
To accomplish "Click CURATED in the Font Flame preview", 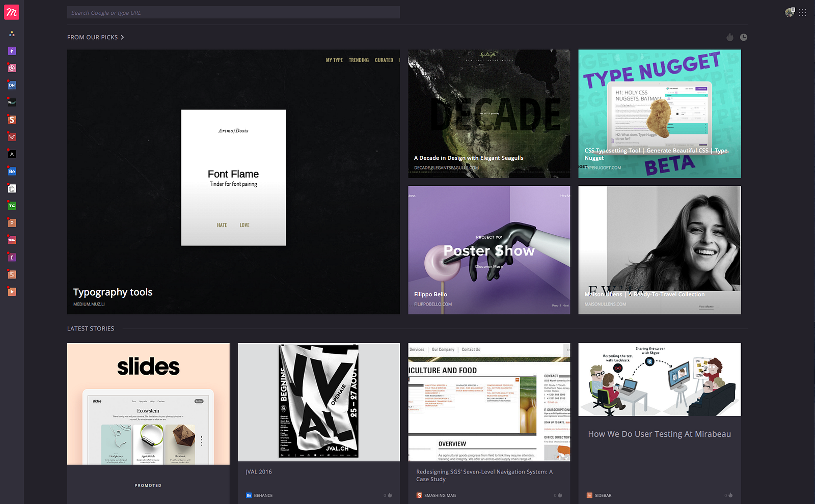I will (384, 60).
